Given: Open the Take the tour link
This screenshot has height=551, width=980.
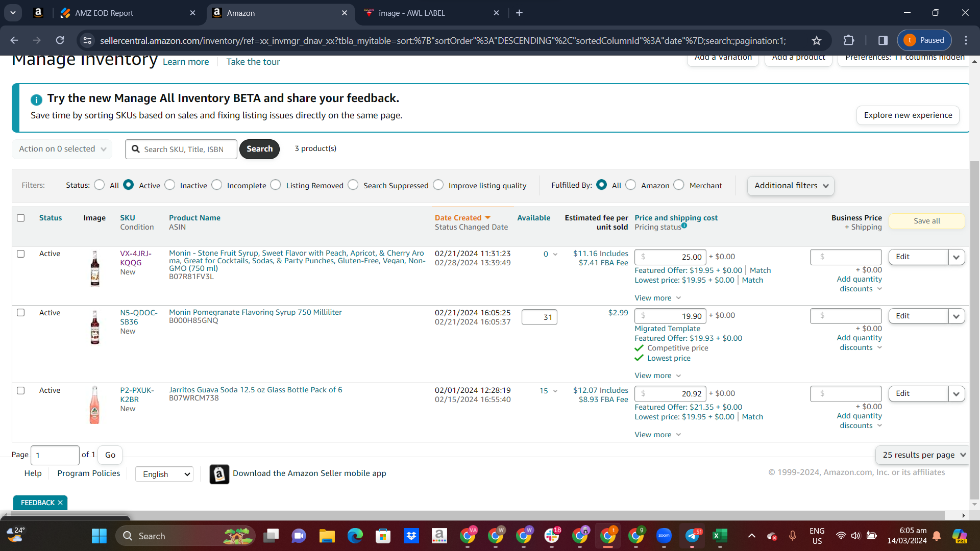Looking at the screenshot, I should pyautogui.click(x=253, y=62).
